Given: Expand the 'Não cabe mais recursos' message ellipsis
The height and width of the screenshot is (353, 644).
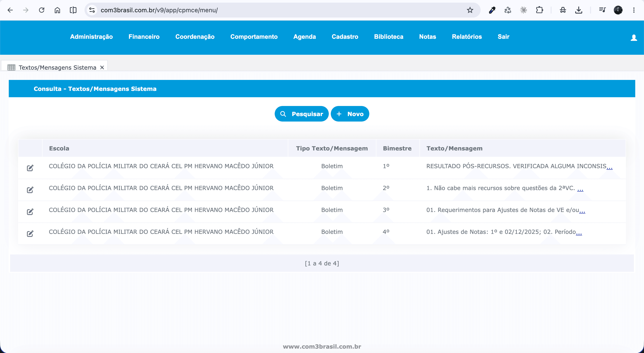Looking at the screenshot, I should (580, 189).
